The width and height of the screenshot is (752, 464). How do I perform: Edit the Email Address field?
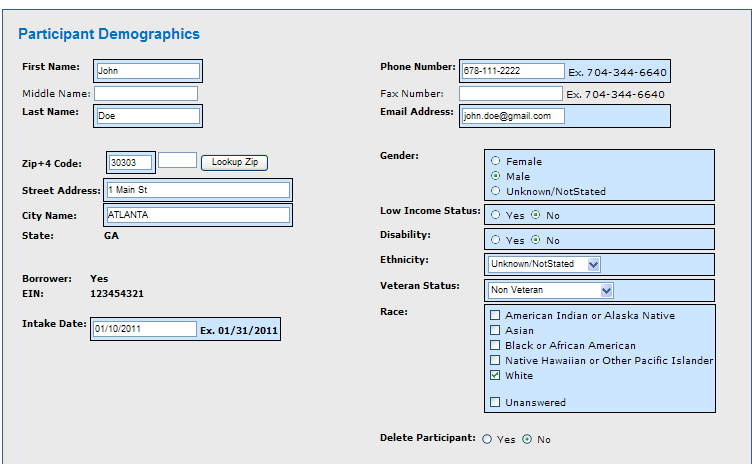click(512, 116)
